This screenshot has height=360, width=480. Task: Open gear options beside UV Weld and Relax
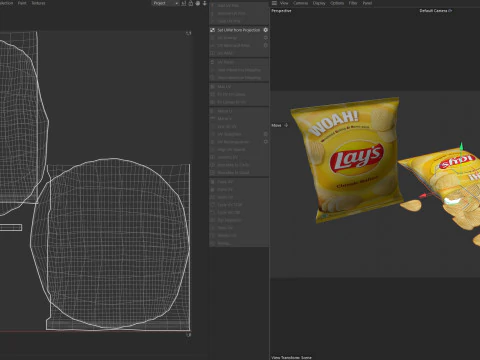(266, 45)
